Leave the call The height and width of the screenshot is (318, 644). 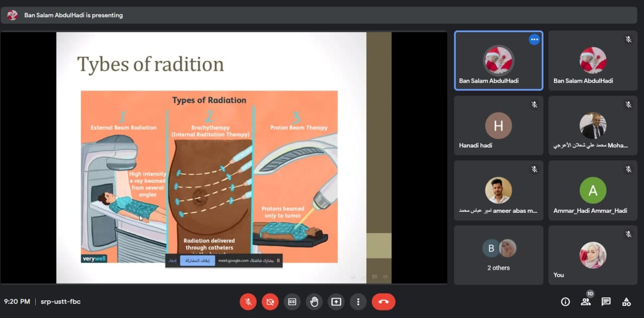[383, 302]
